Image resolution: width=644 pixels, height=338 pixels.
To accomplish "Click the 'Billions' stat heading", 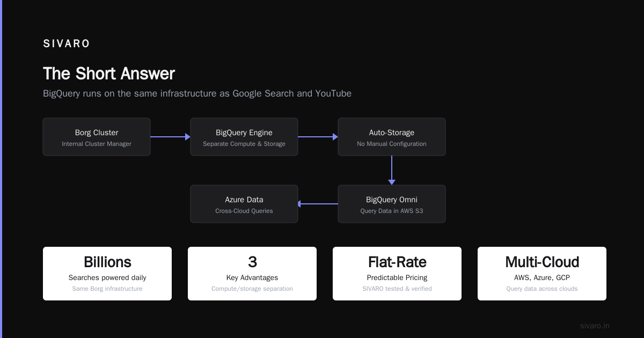I will coord(107,262).
